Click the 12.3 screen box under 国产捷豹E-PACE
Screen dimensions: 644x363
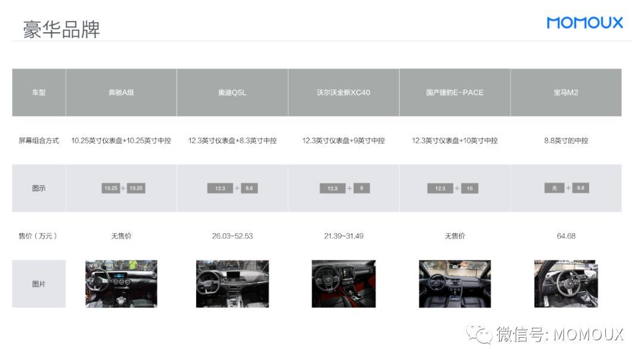(440, 188)
